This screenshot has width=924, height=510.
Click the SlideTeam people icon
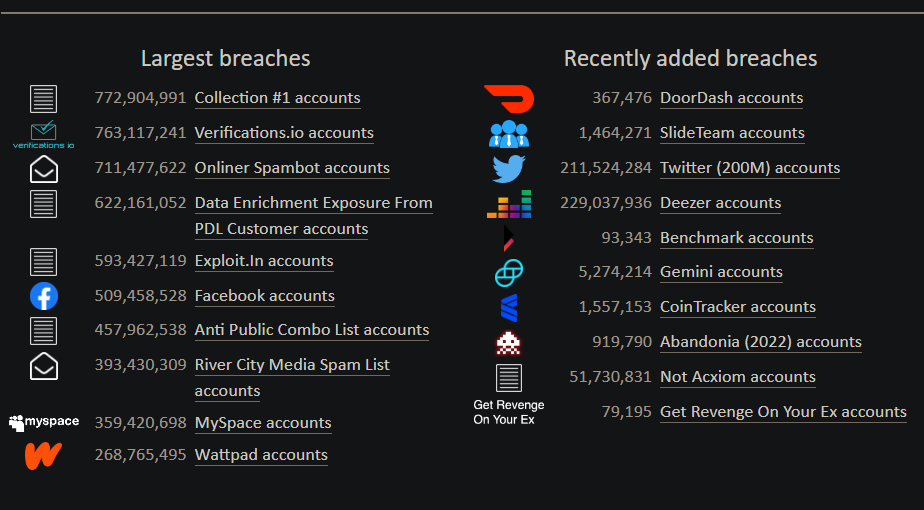509,133
